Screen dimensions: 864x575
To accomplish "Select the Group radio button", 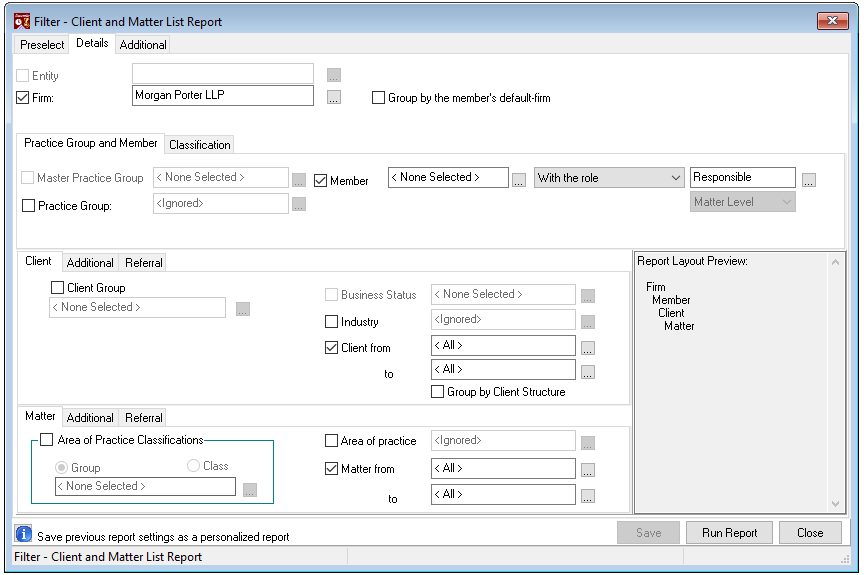I will (61, 468).
